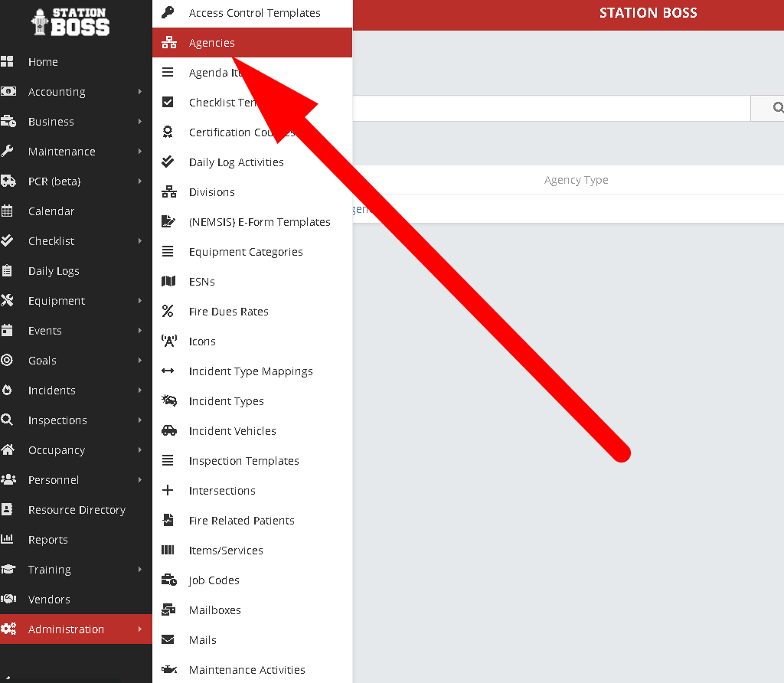Screen dimensions: 784x683
Task: Click the ESNs map icon
Action: 168,282
